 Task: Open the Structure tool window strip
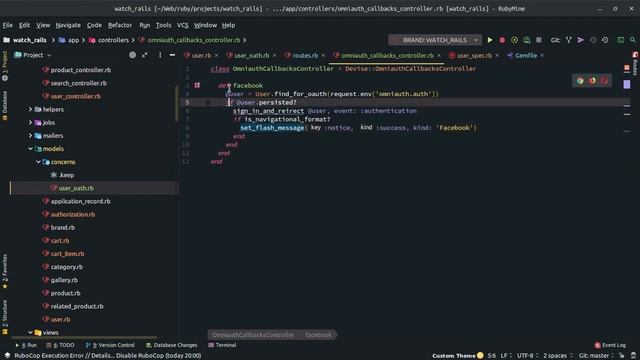click(5, 317)
